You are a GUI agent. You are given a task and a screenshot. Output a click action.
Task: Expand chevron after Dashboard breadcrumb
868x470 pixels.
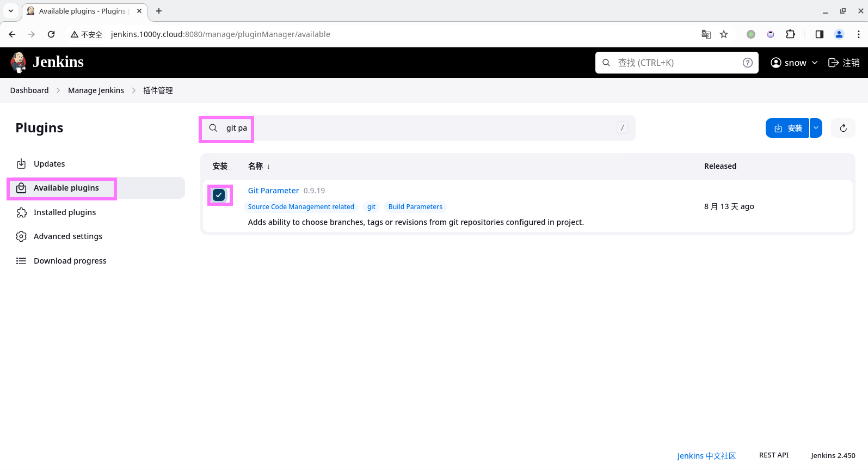[58, 90]
